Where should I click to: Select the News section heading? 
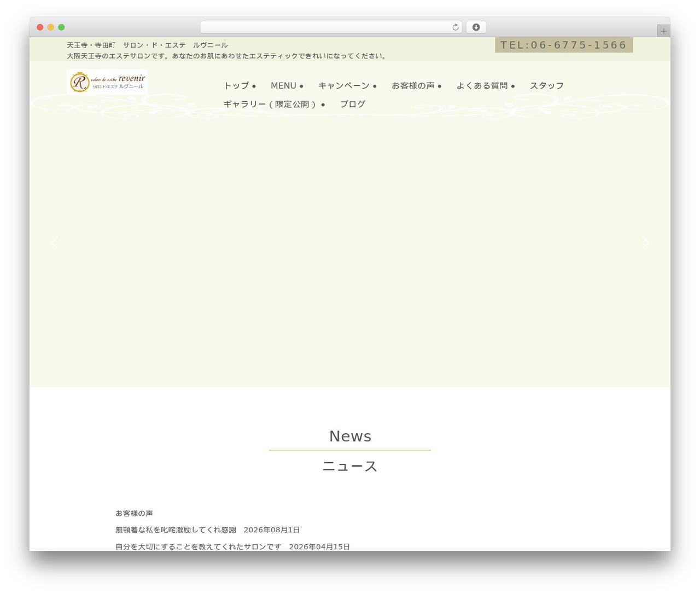click(x=350, y=436)
